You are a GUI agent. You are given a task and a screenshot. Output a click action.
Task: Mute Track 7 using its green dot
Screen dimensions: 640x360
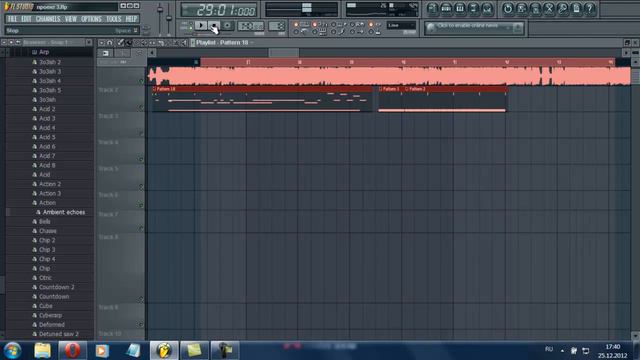(141, 229)
